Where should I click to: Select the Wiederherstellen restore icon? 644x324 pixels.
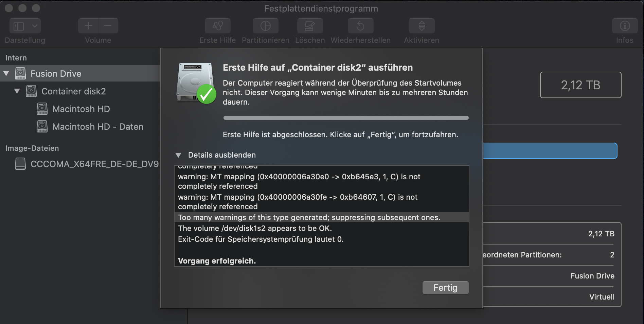pyautogui.click(x=360, y=26)
